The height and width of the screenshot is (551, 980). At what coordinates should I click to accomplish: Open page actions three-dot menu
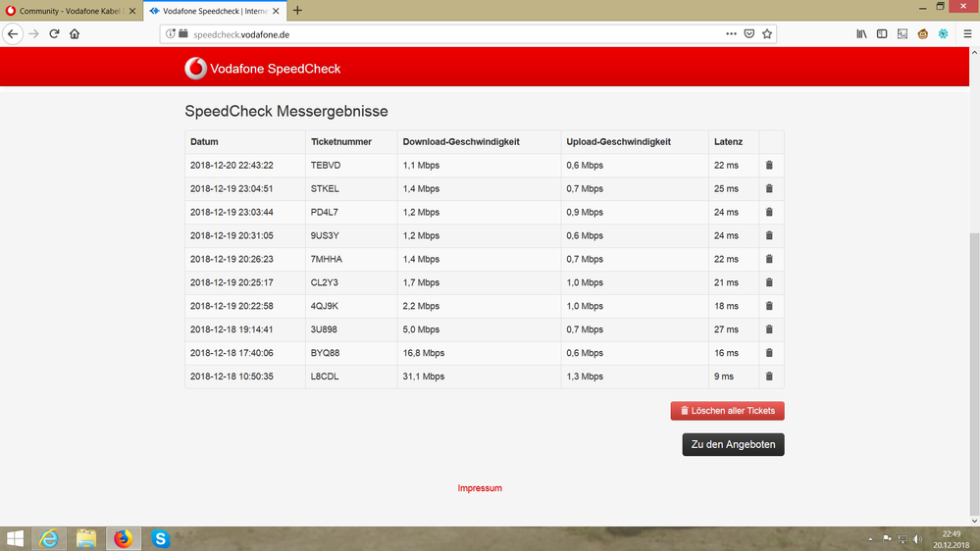731,33
